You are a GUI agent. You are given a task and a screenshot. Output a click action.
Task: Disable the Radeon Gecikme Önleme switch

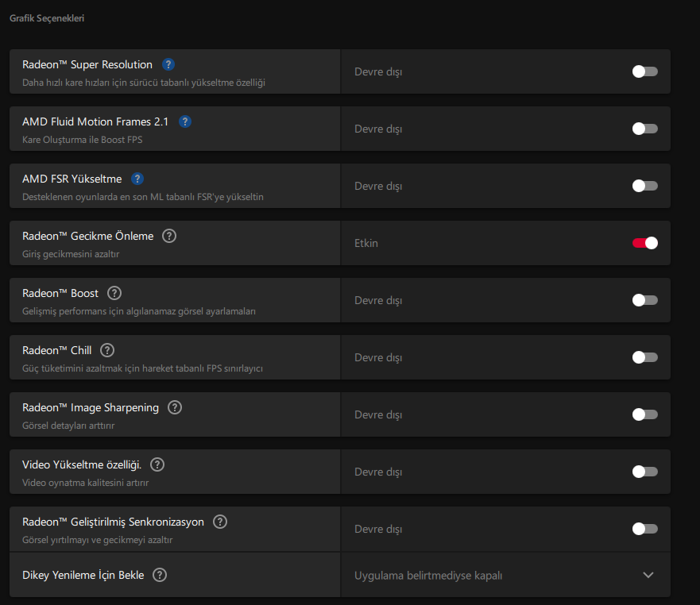click(x=644, y=243)
